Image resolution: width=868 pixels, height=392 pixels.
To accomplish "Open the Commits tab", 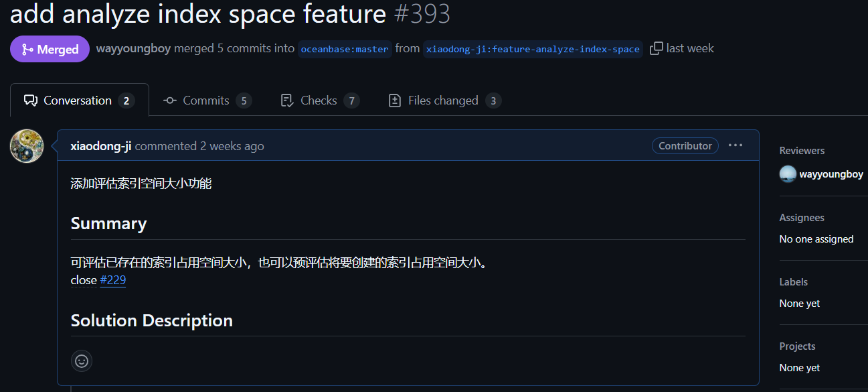I will [207, 101].
